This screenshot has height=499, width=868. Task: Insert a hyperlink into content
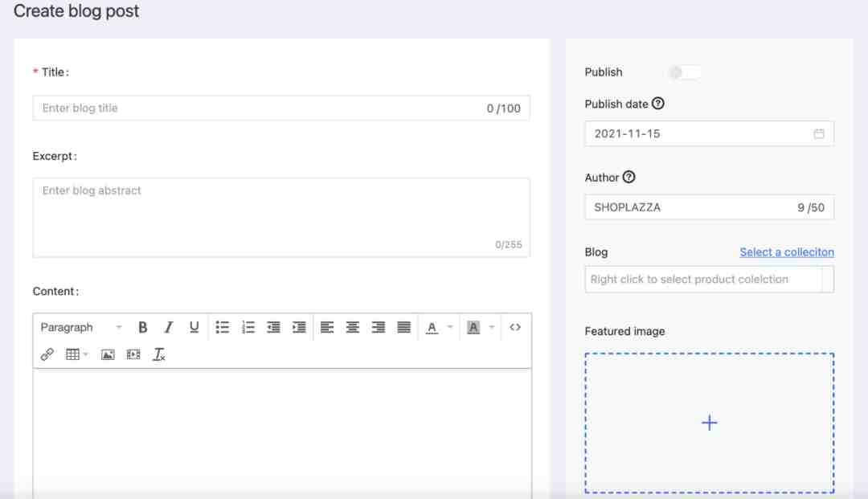click(x=47, y=354)
